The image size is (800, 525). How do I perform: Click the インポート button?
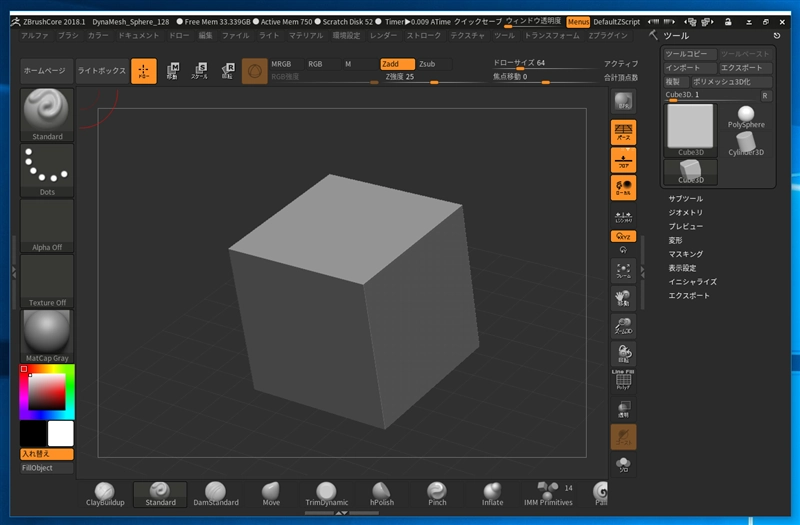[x=690, y=67]
